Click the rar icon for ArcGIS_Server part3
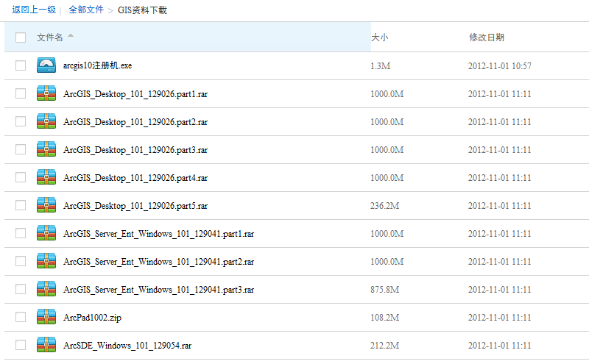 [46, 289]
